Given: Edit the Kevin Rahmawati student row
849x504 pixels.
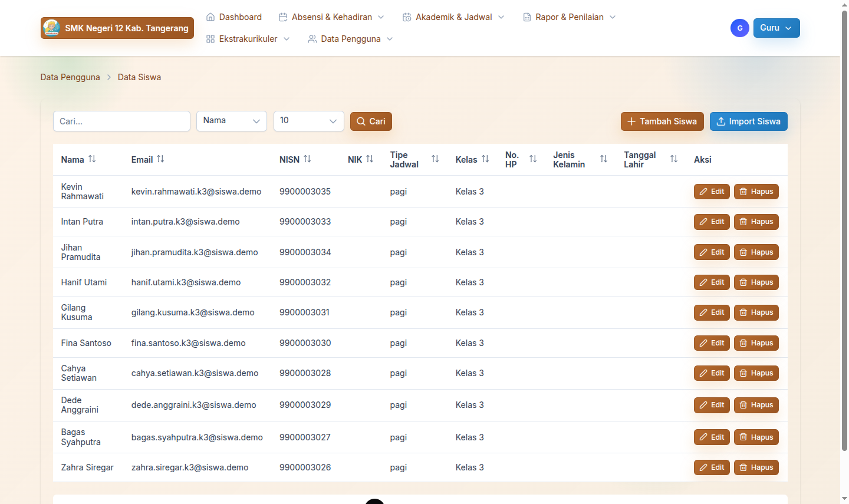Looking at the screenshot, I should (712, 192).
